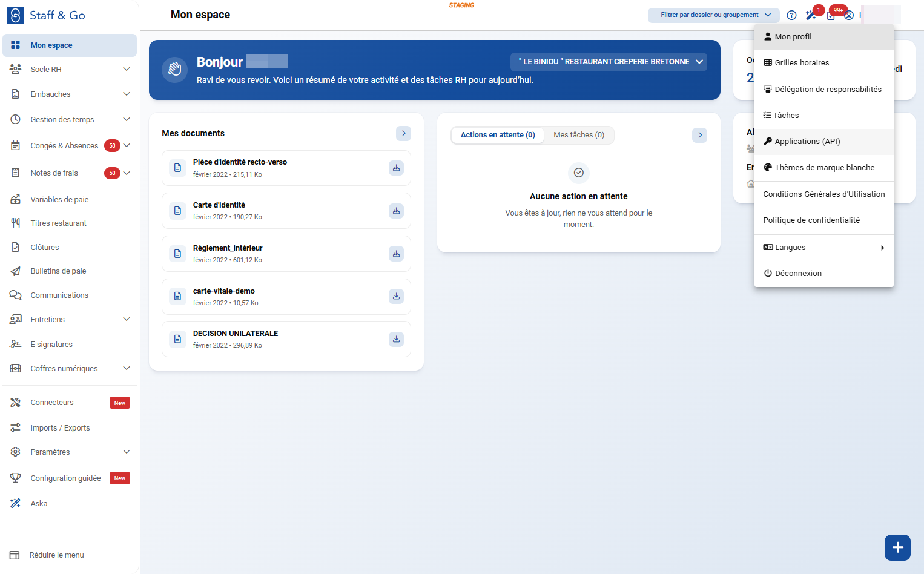Open Conditions Générales d'Utilisation link
This screenshot has height=574, width=924.
coord(824,194)
